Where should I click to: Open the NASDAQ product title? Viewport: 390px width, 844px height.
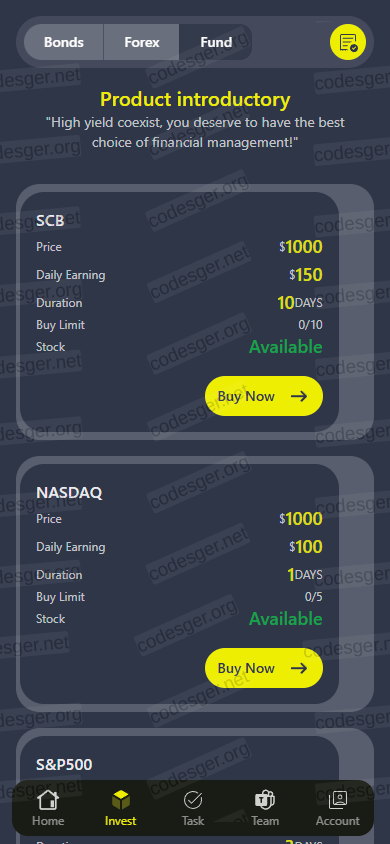click(69, 493)
